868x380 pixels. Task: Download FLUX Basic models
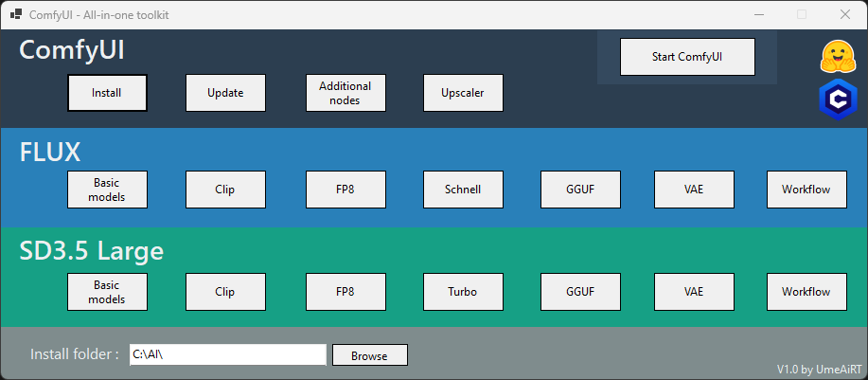pos(107,190)
